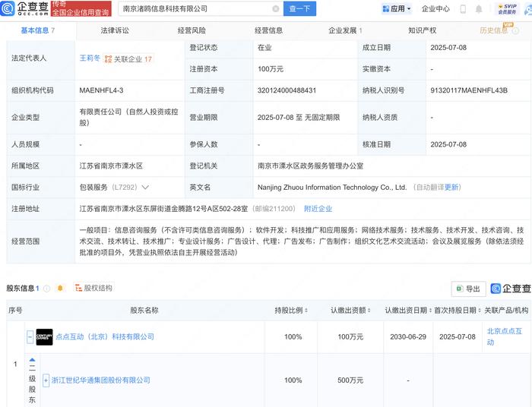Screen dimensions: 532x407
Task: Select the 500万元 cell for 浙江世纪华通
Action: pos(350,380)
